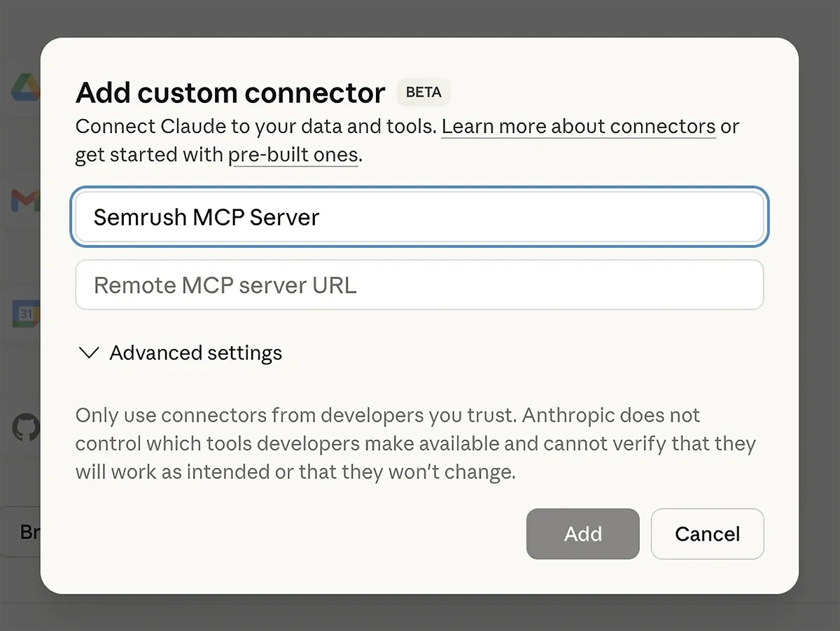The width and height of the screenshot is (840, 631).
Task: Open the 'Learn more about connectors' link
Action: (x=578, y=127)
